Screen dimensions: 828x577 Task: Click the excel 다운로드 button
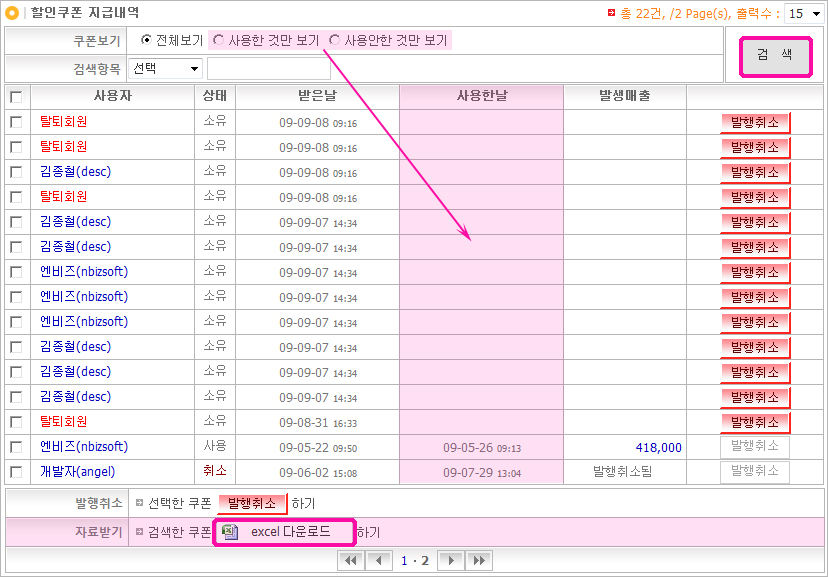(x=286, y=532)
